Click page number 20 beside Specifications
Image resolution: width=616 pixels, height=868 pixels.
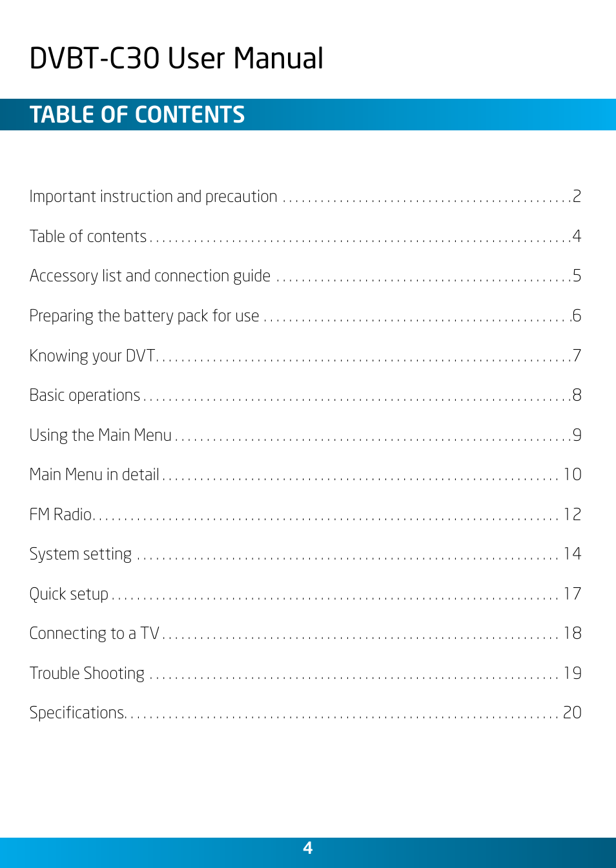[x=572, y=712]
